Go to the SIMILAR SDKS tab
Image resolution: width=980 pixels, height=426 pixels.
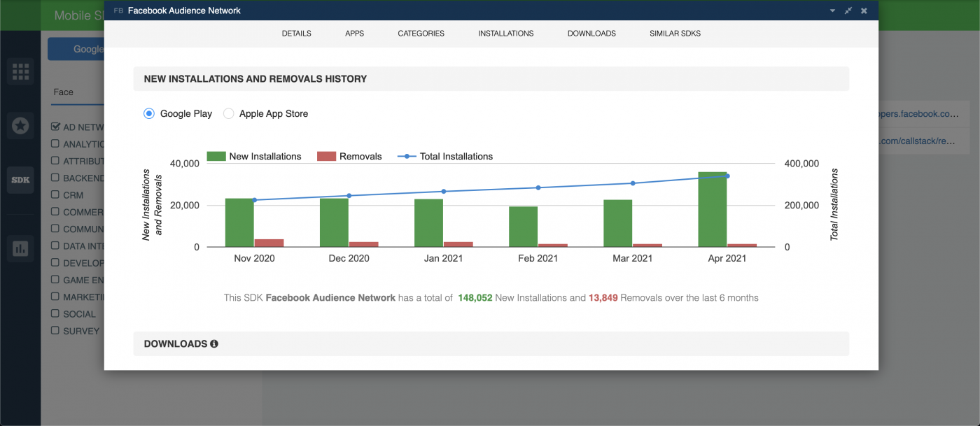[675, 34]
